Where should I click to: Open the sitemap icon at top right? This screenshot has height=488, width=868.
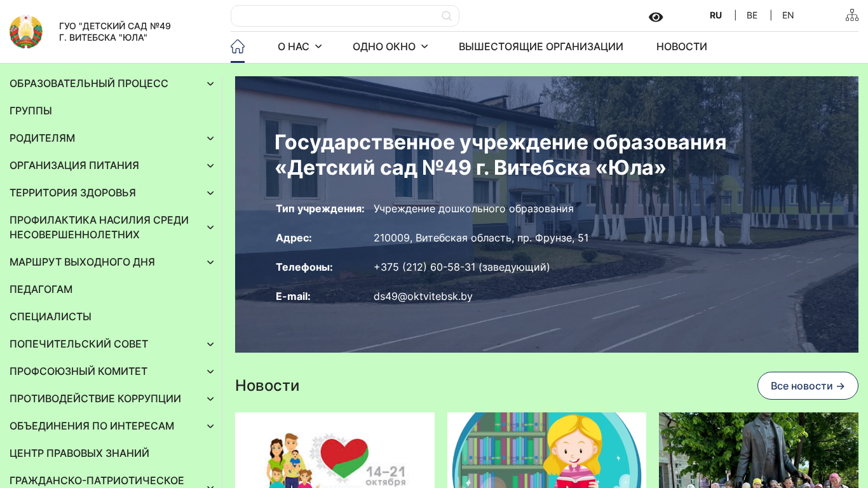tap(851, 15)
